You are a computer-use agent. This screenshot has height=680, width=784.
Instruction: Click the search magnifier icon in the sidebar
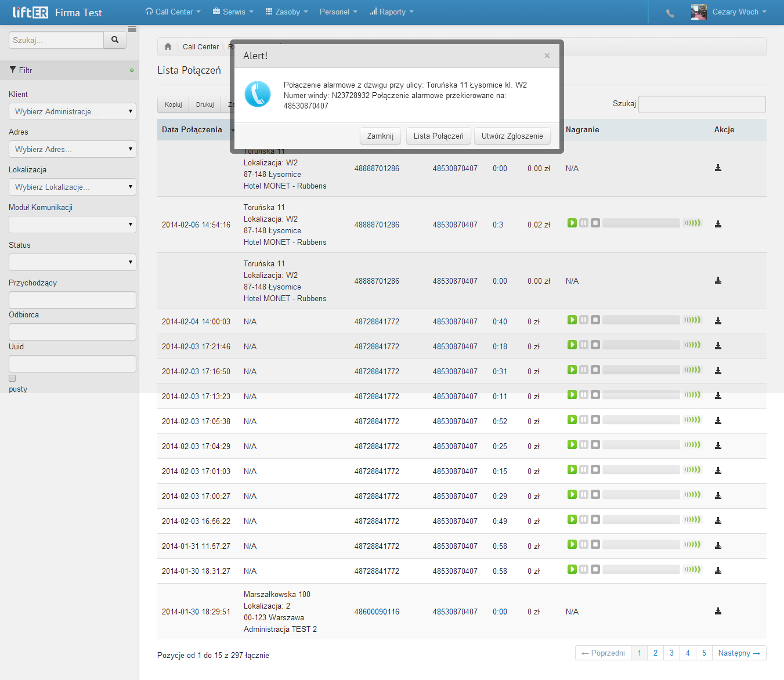pyautogui.click(x=115, y=40)
